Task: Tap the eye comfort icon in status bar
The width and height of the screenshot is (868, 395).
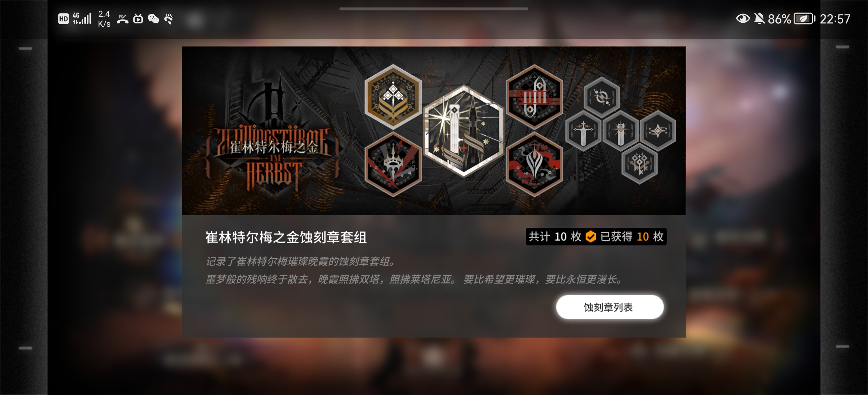Action: pos(743,18)
